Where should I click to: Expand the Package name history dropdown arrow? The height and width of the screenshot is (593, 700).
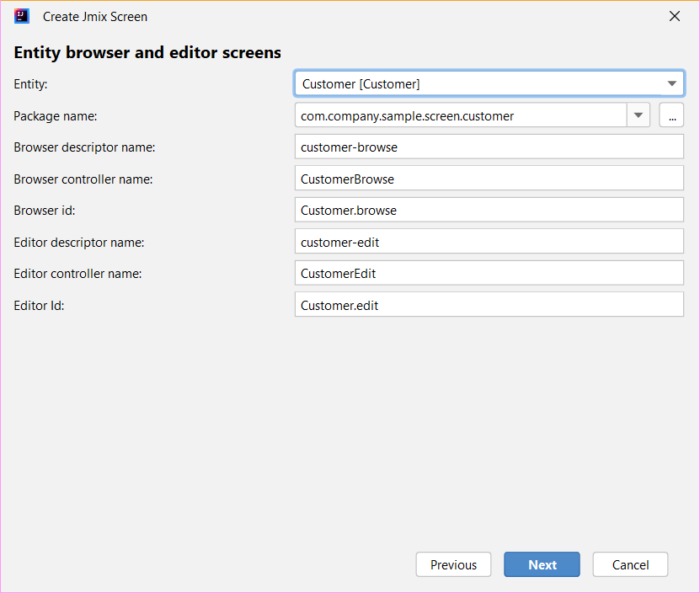pos(638,115)
